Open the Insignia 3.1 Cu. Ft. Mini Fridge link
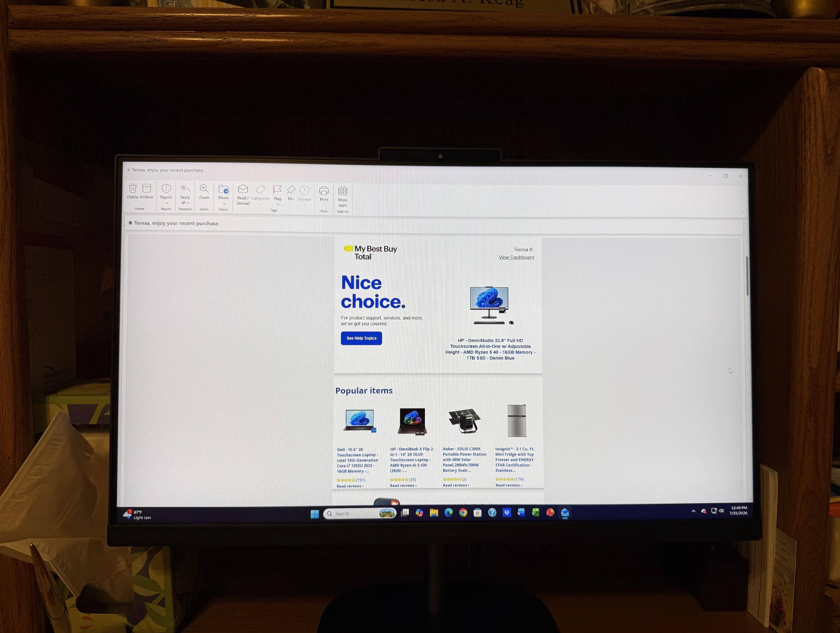The width and height of the screenshot is (840, 633). coord(514,460)
